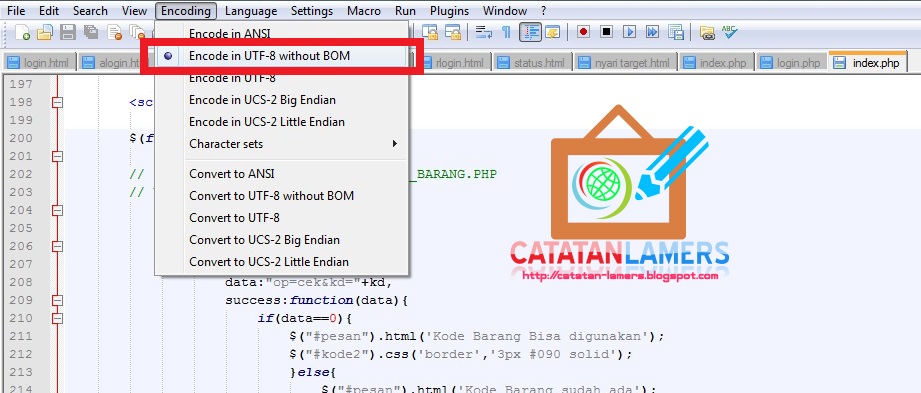Open the Run menu
This screenshot has width=921, height=393.
tap(405, 11)
